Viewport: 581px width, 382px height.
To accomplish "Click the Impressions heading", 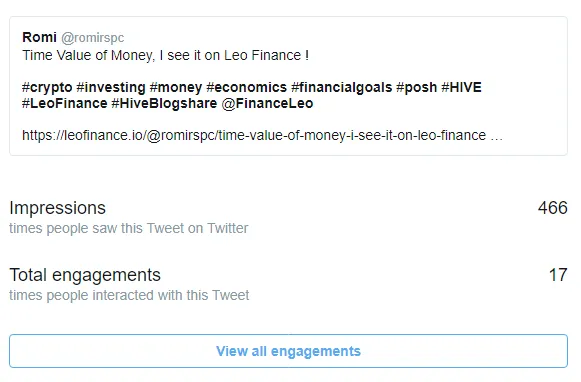I will click(x=57, y=208).
